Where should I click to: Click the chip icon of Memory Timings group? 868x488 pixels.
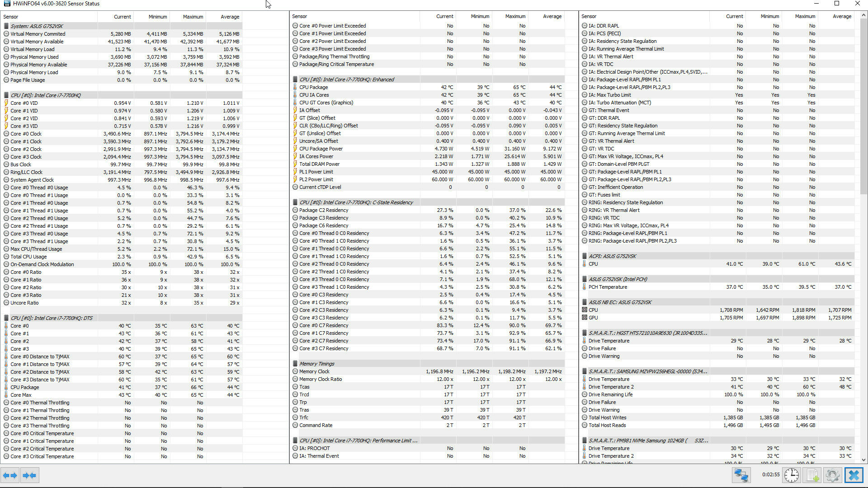[x=295, y=364]
